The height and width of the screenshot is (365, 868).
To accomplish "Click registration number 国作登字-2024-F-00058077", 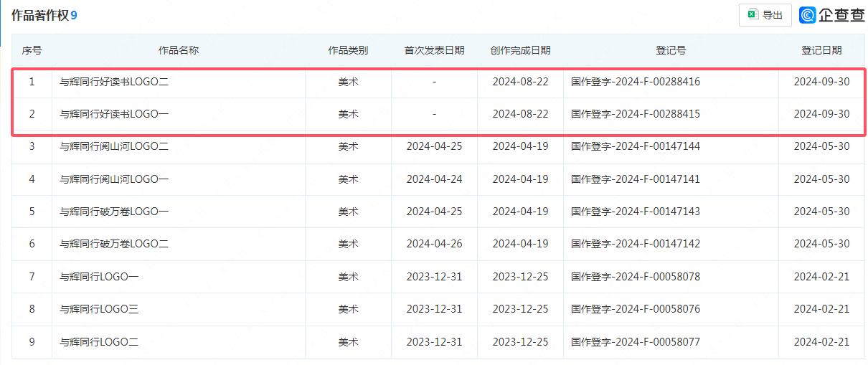I will [x=636, y=342].
